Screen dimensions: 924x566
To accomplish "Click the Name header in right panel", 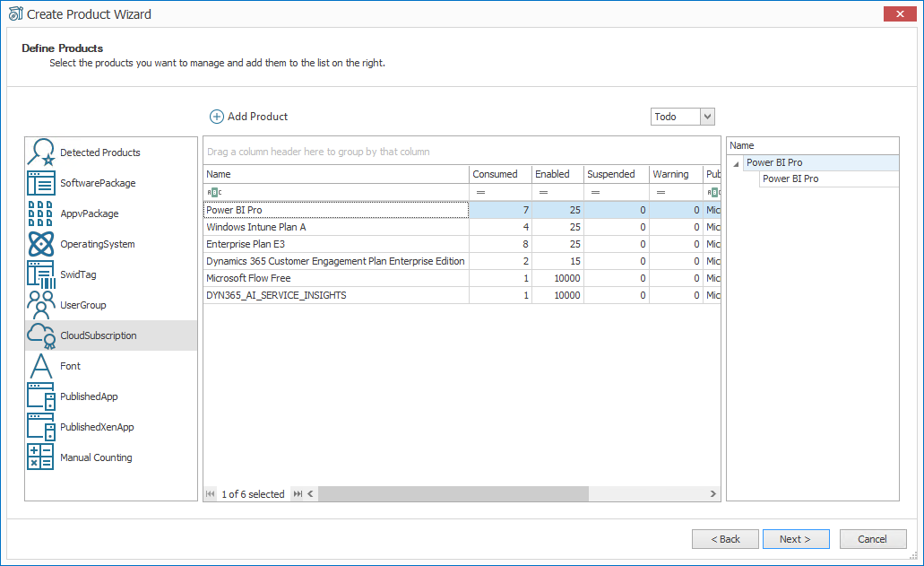I will point(813,145).
